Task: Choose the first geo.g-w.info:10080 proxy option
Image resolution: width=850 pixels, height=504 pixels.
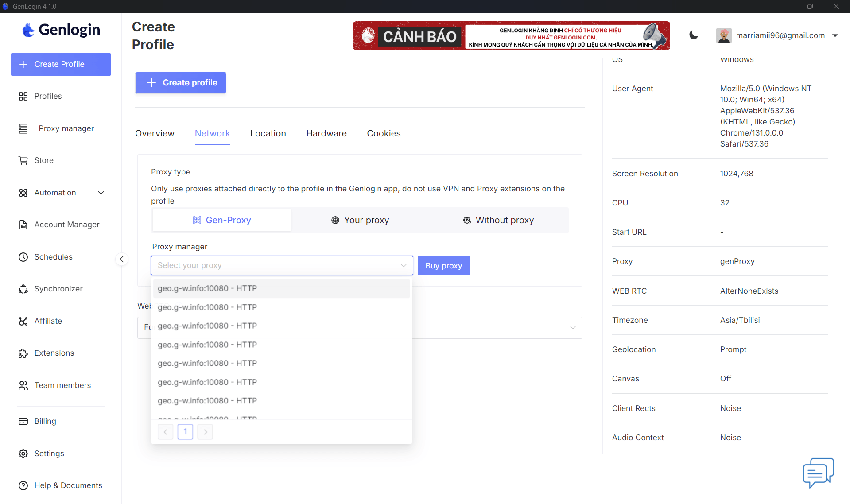Action: coord(281,288)
